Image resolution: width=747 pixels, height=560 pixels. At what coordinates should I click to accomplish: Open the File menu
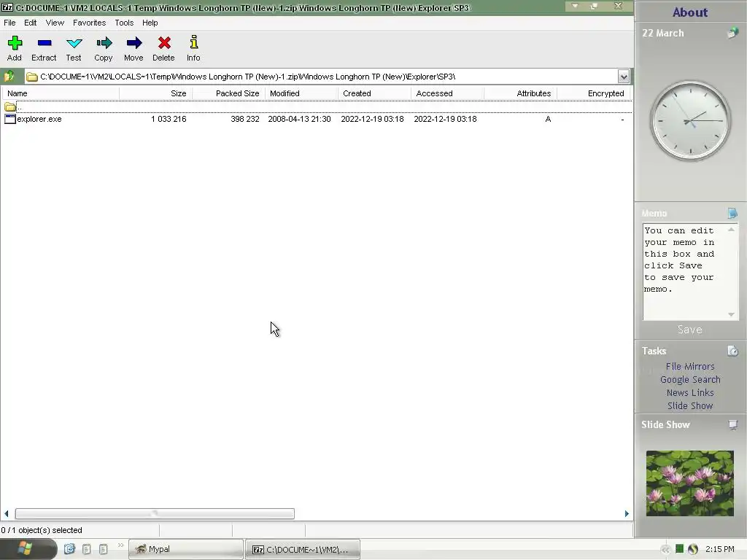9,23
